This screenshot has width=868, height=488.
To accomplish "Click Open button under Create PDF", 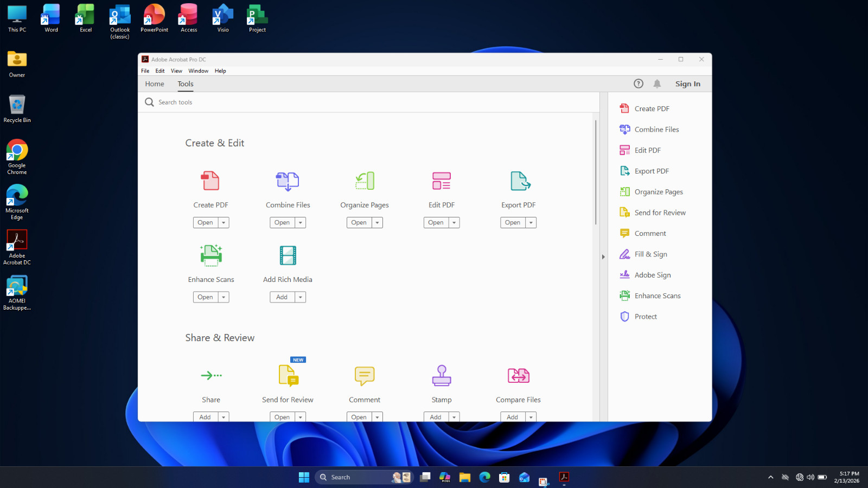I will 206,223.
